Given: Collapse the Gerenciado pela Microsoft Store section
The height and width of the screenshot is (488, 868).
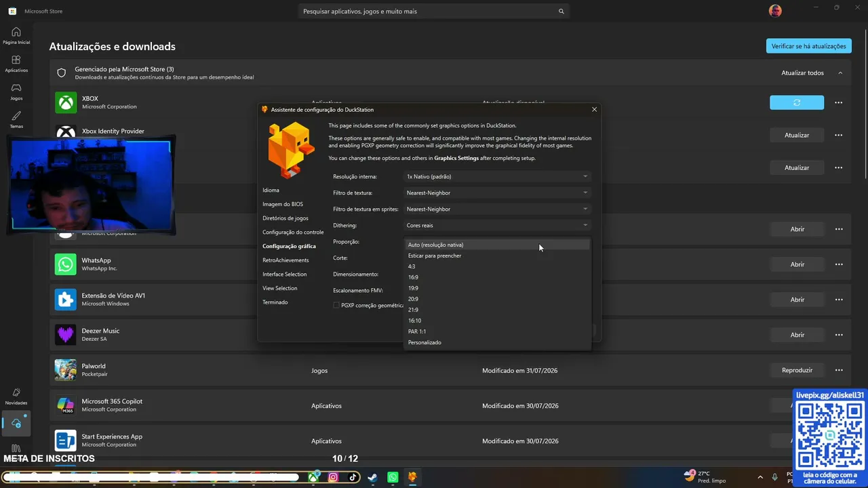Looking at the screenshot, I should (840, 73).
